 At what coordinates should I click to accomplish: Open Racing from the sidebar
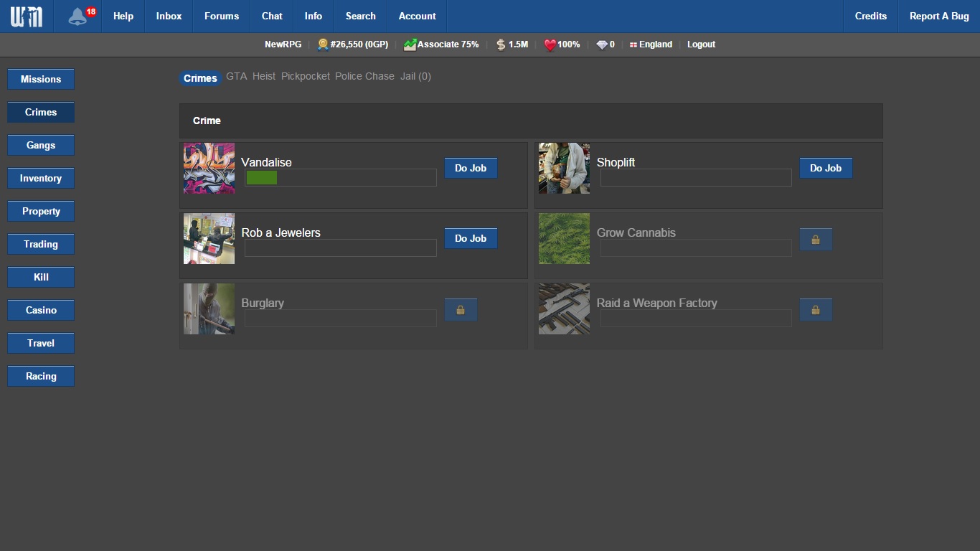click(41, 376)
